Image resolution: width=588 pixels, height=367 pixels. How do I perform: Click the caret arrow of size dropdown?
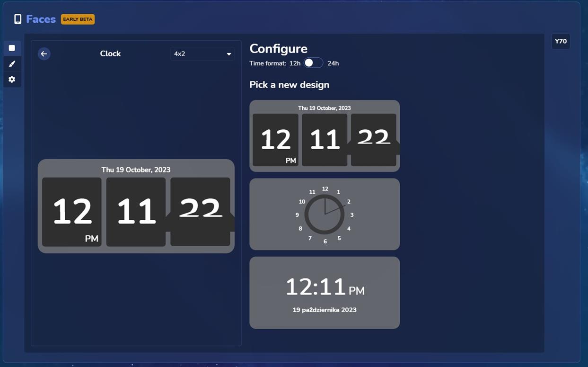[x=229, y=54]
